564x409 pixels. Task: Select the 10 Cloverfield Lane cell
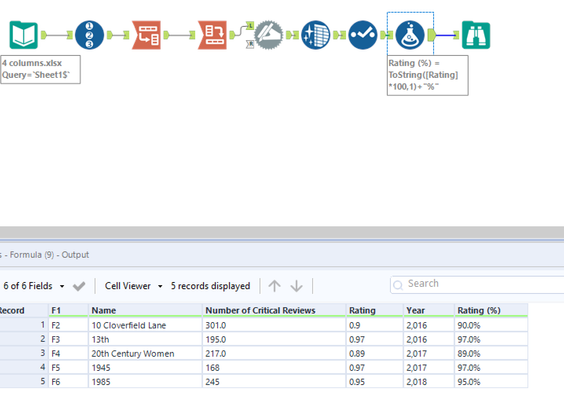145,325
